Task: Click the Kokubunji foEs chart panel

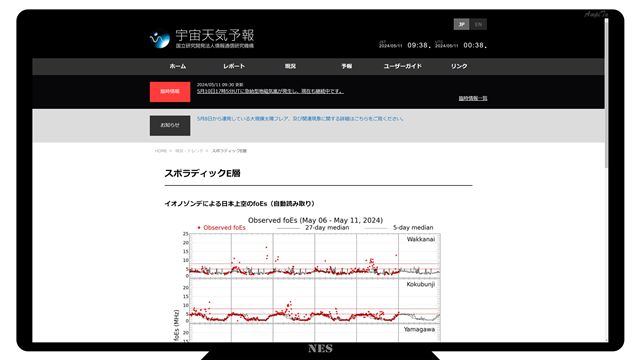Action: (315, 301)
